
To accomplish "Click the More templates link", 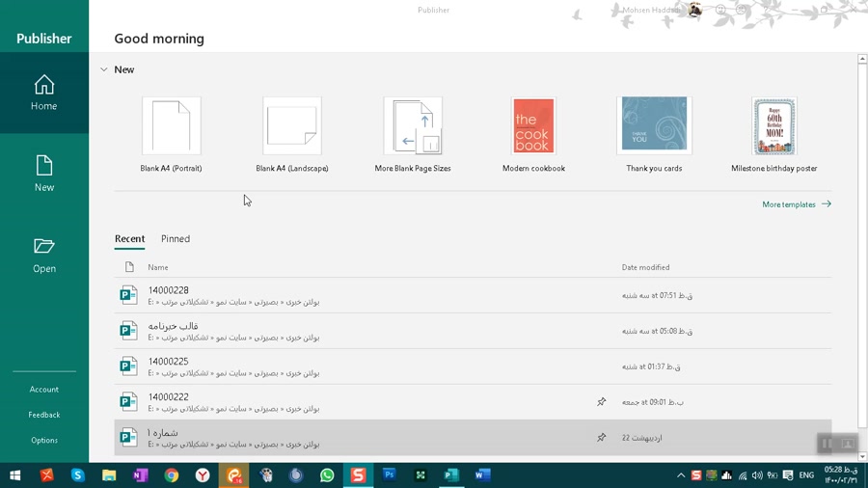I will coord(796,204).
